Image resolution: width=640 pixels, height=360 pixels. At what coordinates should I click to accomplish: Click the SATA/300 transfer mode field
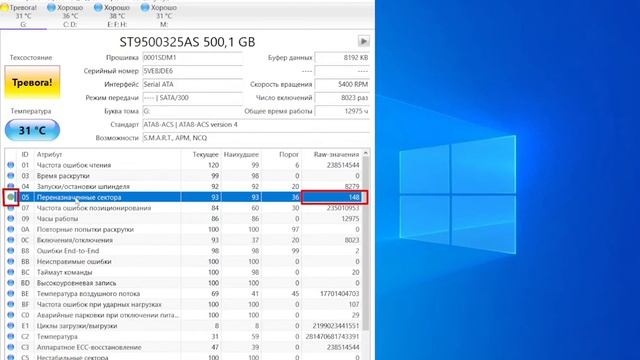coord(192,98)
